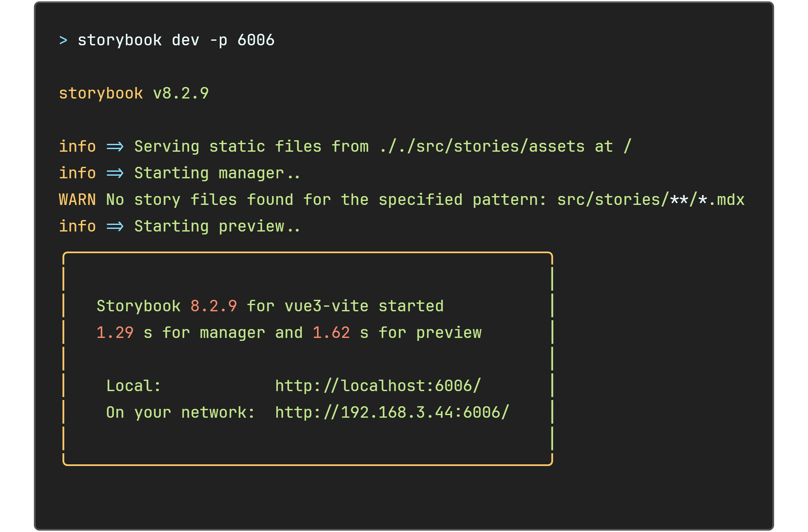Click the arrow before Starting manager
Screen dimensions: 808x532
click(115, 173)
